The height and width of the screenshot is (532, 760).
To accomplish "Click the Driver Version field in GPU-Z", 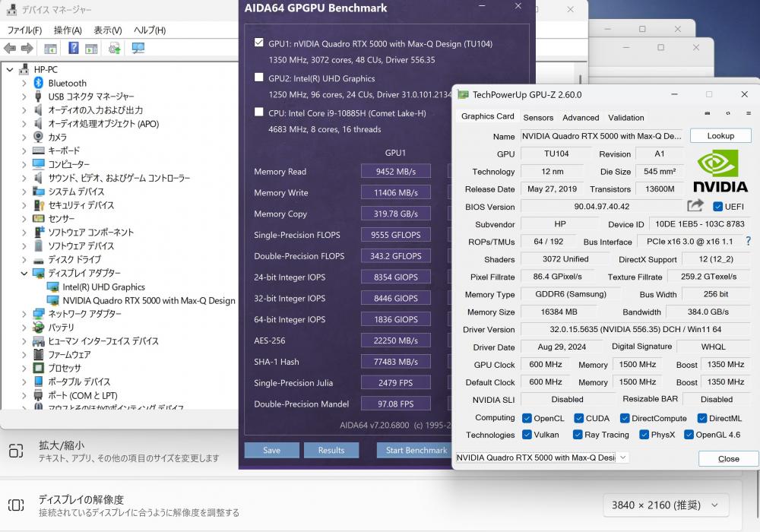I will click(x=635, y=330).
